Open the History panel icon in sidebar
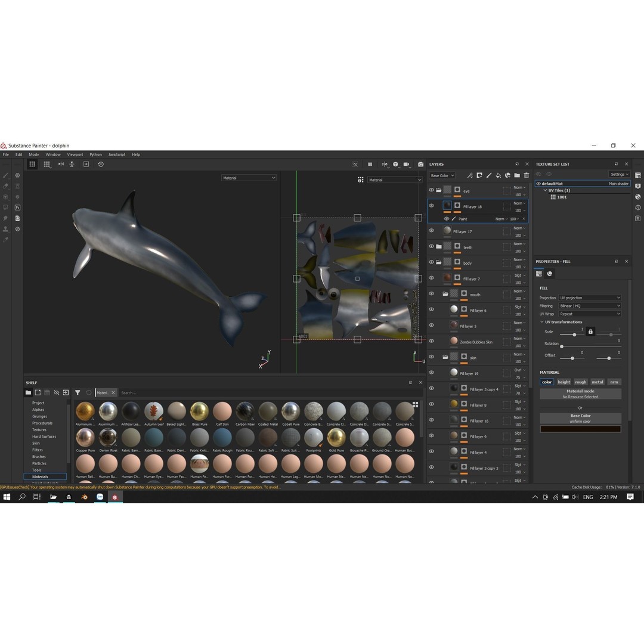Viewport: 644px width, 644px height. pyautogui.click(x=638, y=208)
